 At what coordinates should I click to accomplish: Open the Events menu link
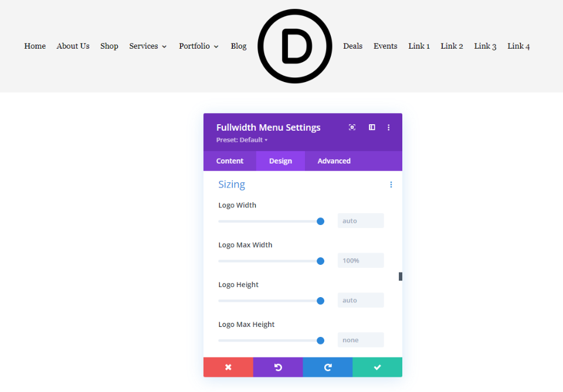385,46
